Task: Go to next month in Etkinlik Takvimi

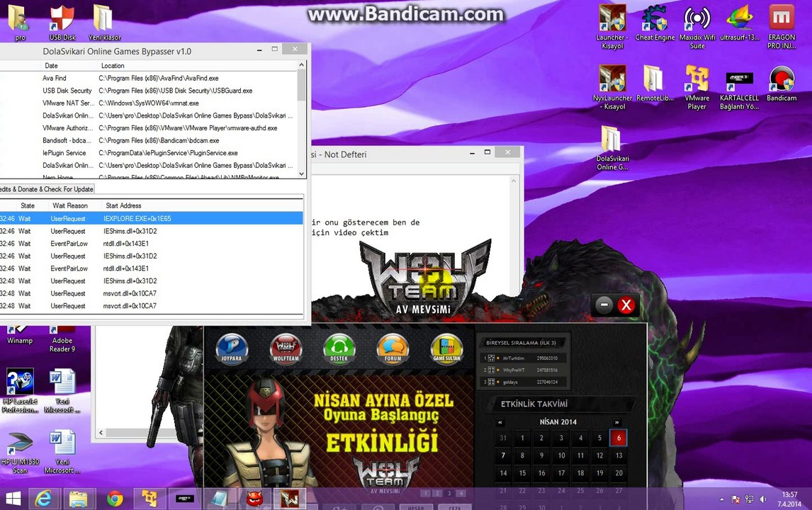Action: pos(616,422)
